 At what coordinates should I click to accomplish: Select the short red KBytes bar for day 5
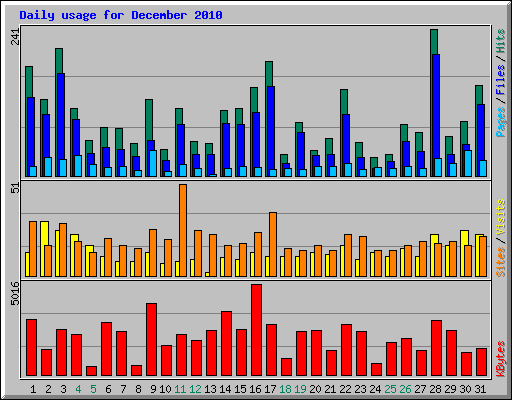pos(91,371)
